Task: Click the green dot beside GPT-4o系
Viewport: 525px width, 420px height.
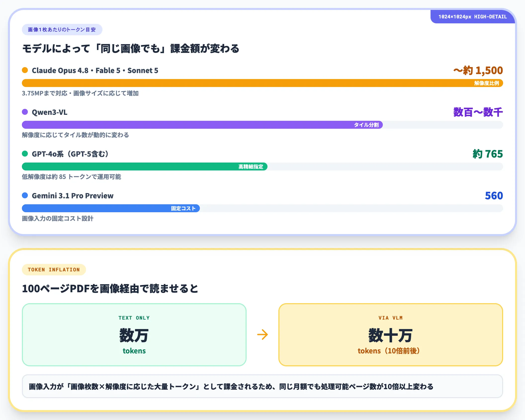Action: pyautogui.click(x=25, y=154)
